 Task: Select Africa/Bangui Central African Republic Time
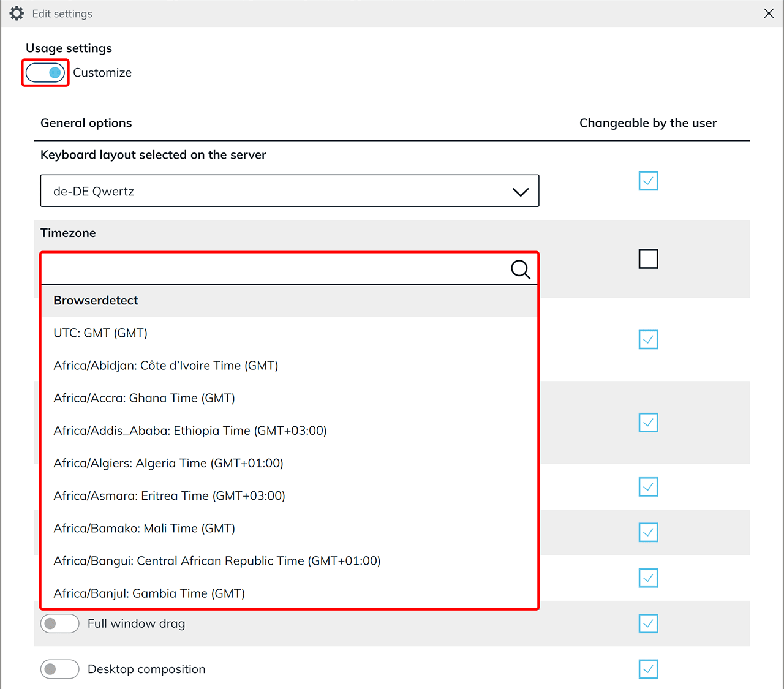(217, 561)
